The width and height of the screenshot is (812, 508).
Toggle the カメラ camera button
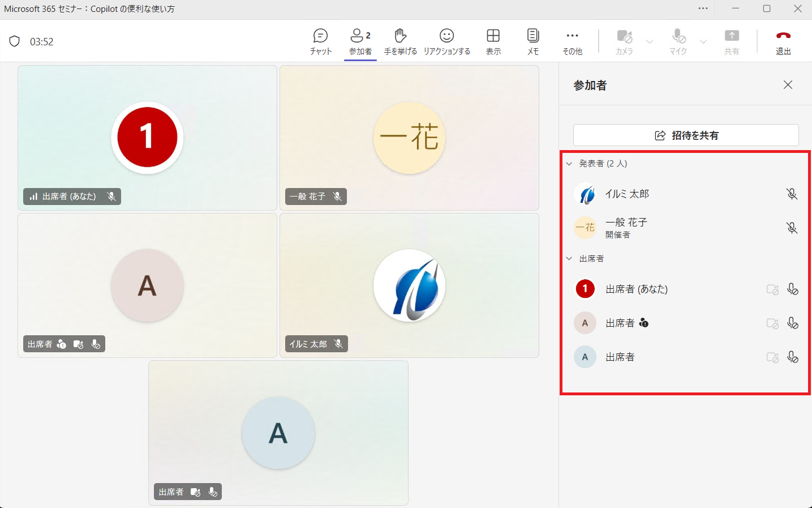coord(624,42)
